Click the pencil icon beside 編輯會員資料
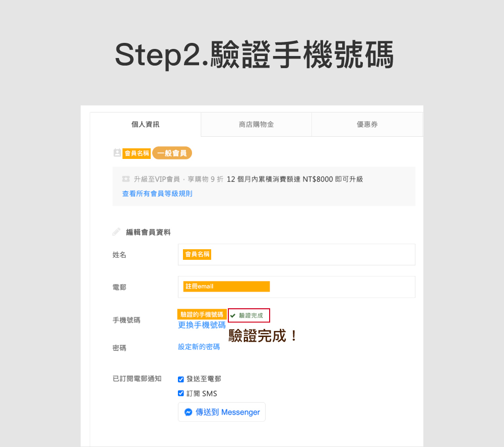Image resolution: width=504 pixels, height=447 pixels. coord(116,232)
